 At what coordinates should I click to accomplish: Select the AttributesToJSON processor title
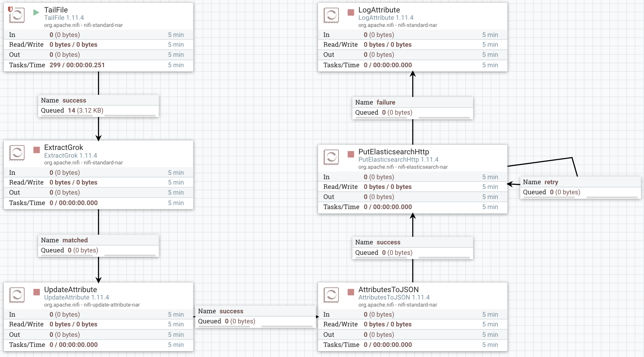point(389,289)
